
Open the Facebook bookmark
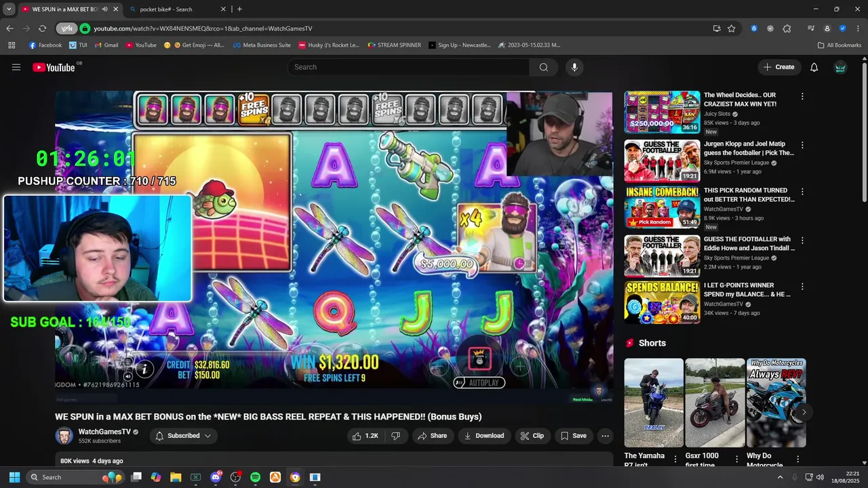click(x=45, y=45)
